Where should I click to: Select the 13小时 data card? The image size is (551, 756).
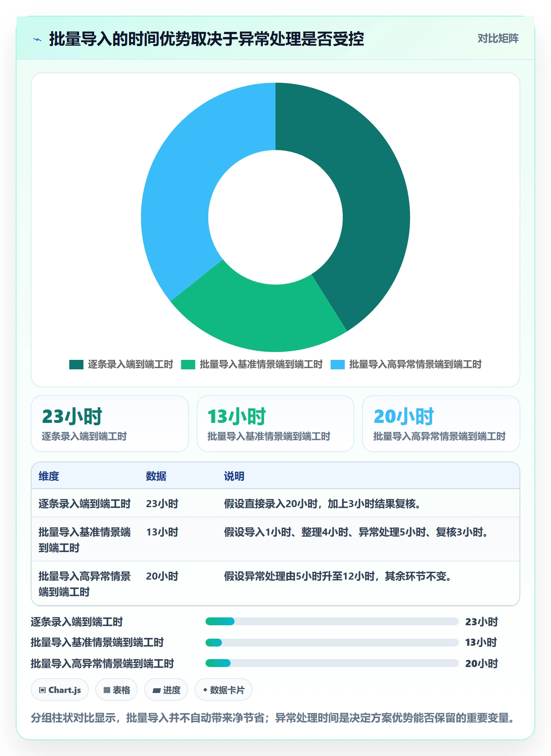tap(275, 424)
